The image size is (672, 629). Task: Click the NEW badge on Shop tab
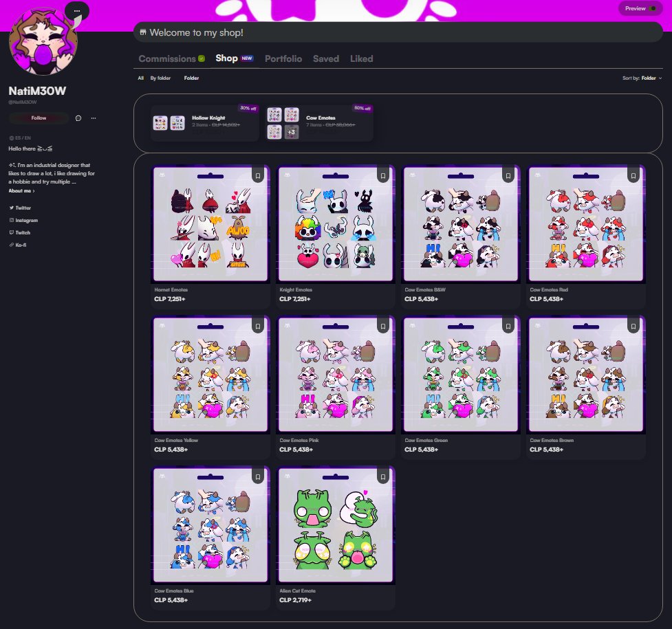[247, 58]
